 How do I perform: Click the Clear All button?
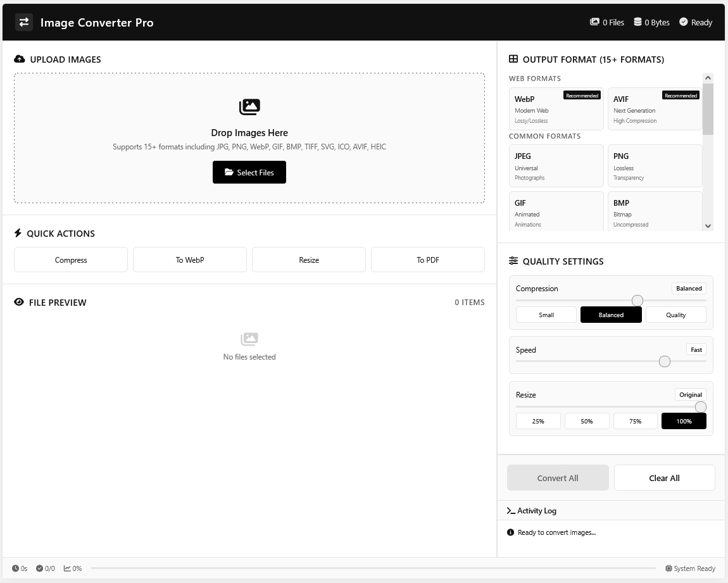pyautogui.click(x=665, y=478)
